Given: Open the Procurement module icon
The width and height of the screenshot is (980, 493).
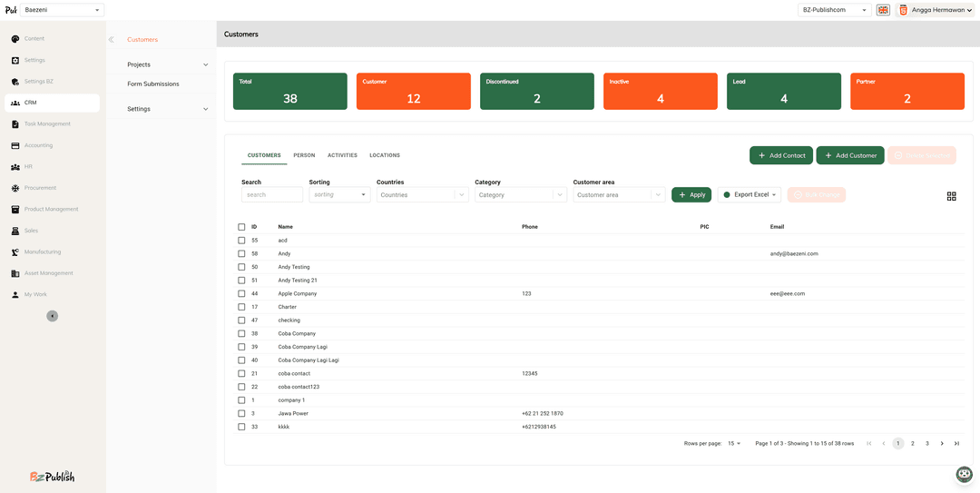Looking at the screenshot, I should pos(15,188).
